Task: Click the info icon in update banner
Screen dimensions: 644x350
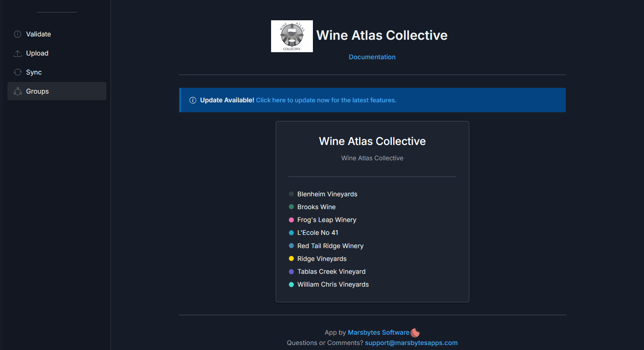Action: click(x=192, y=100)
